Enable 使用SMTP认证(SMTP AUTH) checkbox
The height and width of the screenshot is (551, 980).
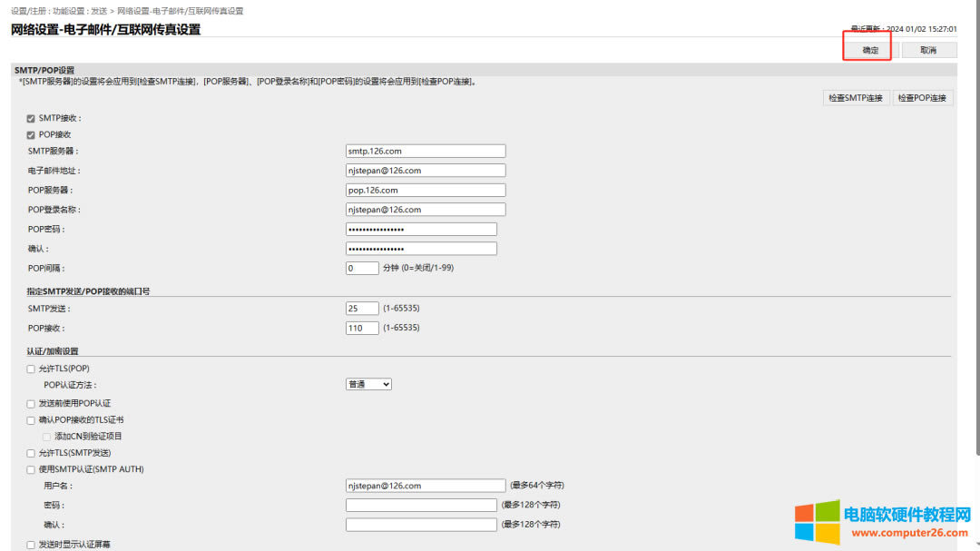point(31,469)
